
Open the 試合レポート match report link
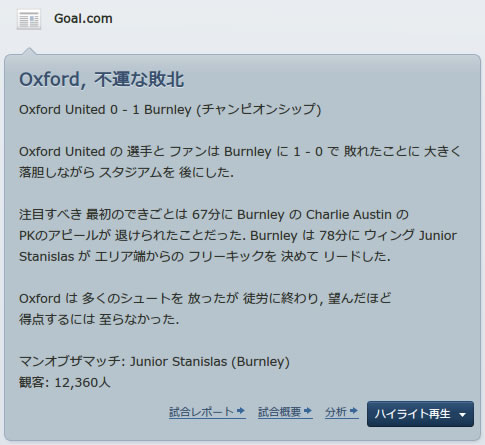coord(201,412)
